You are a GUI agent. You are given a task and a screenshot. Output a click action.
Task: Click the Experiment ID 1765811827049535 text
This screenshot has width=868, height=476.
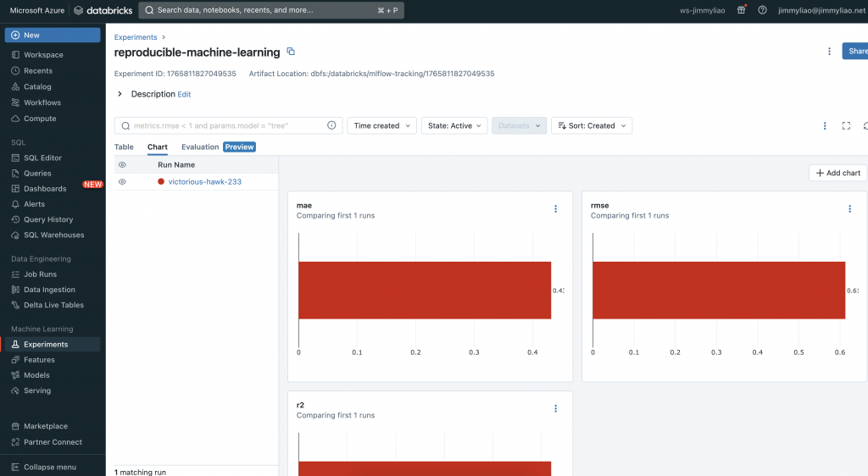click(x=175, y=74)
